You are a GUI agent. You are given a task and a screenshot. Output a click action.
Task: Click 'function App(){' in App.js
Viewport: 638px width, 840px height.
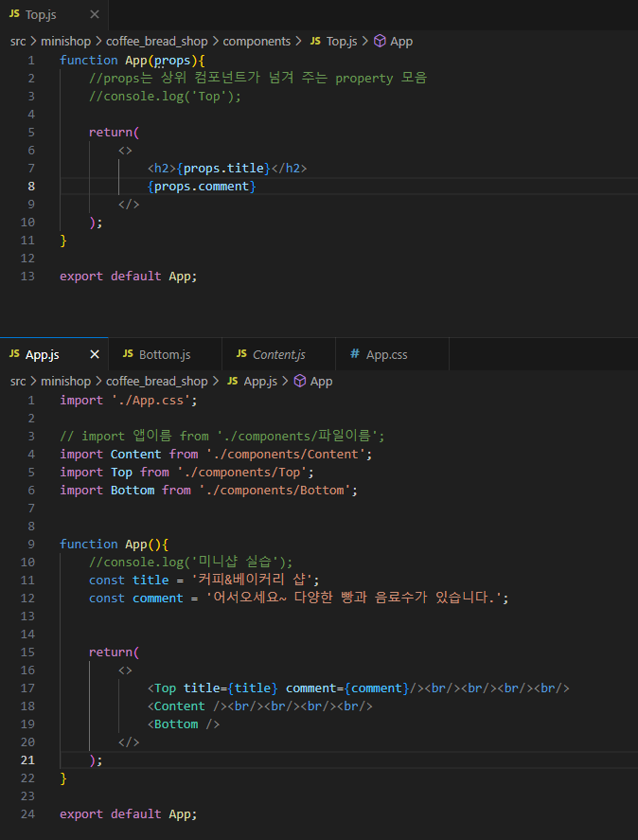(115, 545)
